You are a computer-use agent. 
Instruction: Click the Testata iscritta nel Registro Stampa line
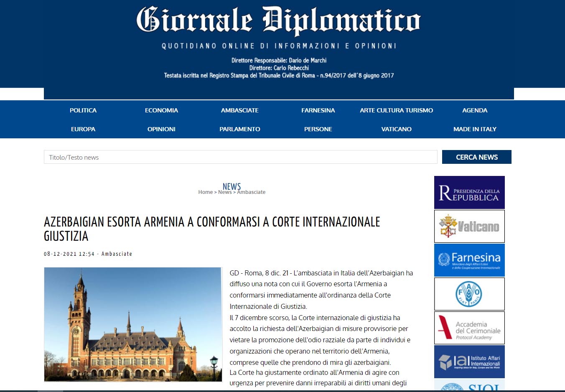279,76
